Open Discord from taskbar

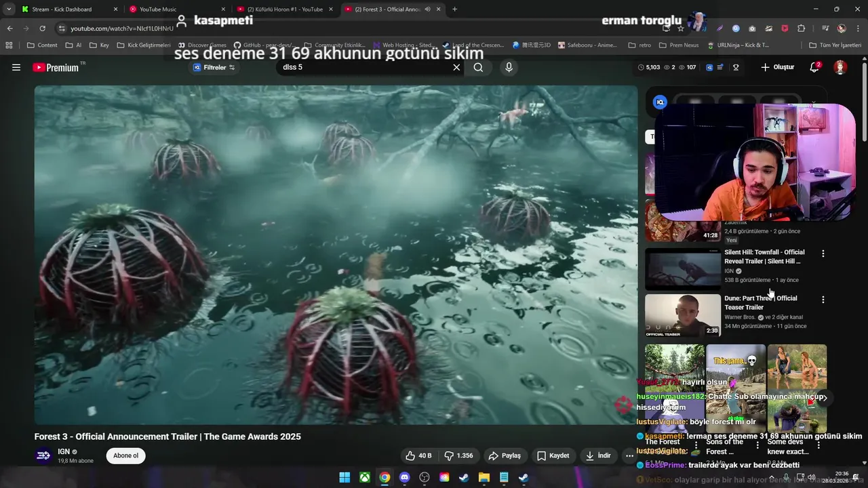pos(405,477)
